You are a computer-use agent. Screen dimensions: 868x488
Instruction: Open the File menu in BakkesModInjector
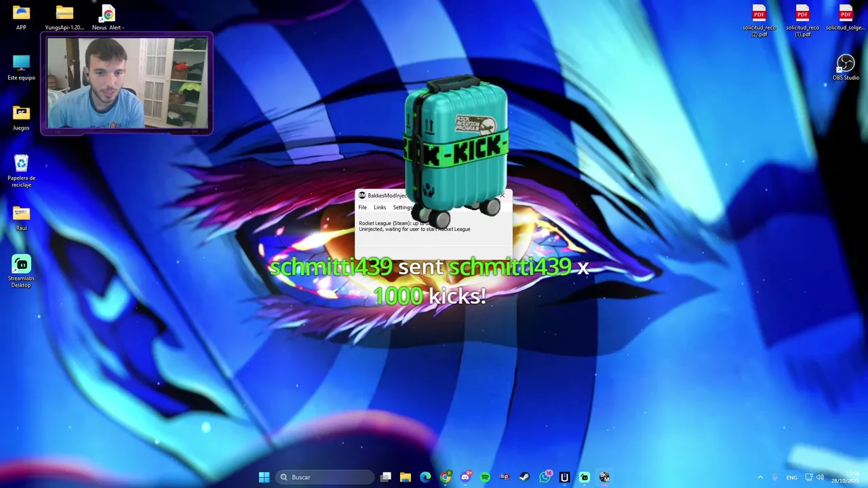click(363, 207)
